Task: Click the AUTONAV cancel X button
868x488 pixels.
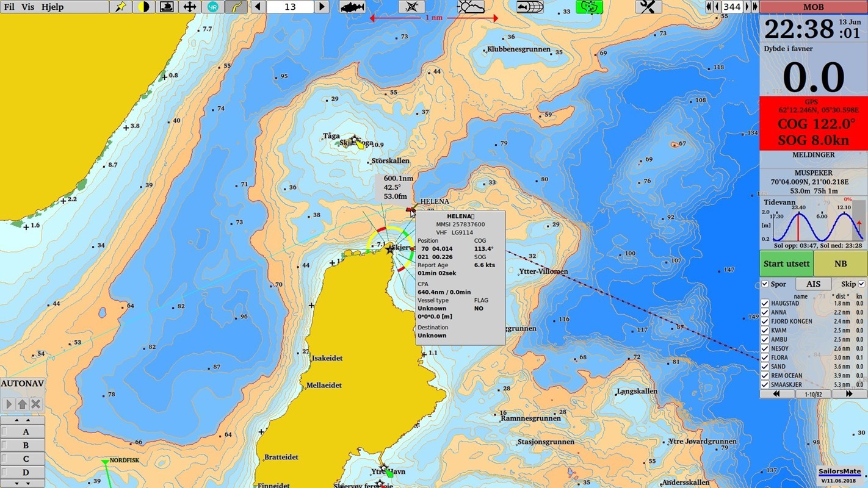Action: tap(35, 404)
